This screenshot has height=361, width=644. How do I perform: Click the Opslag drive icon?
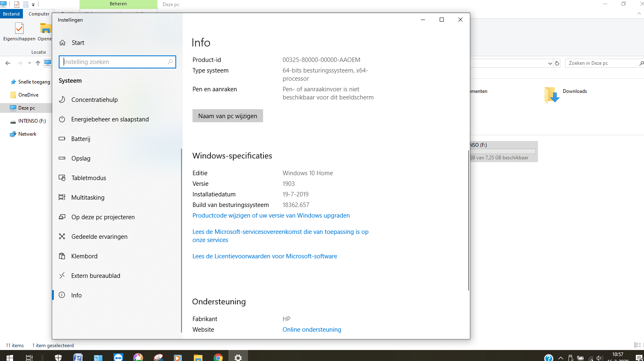(62, 158)
